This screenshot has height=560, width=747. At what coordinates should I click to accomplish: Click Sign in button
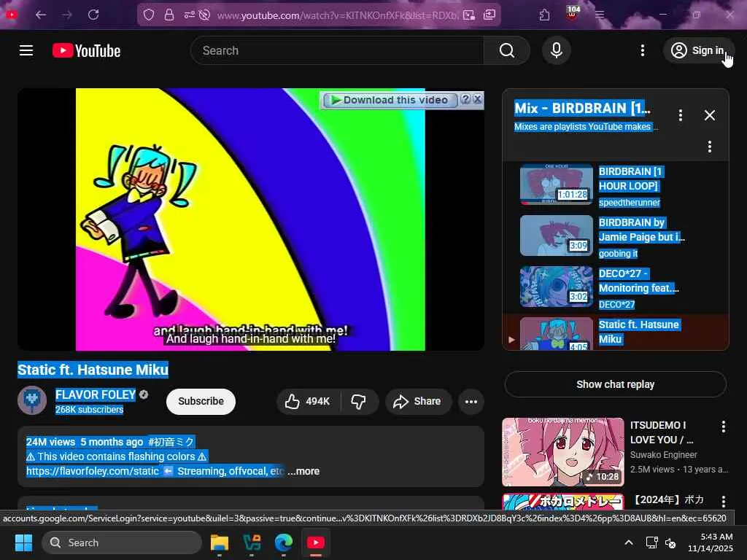[x=698, y=50]
